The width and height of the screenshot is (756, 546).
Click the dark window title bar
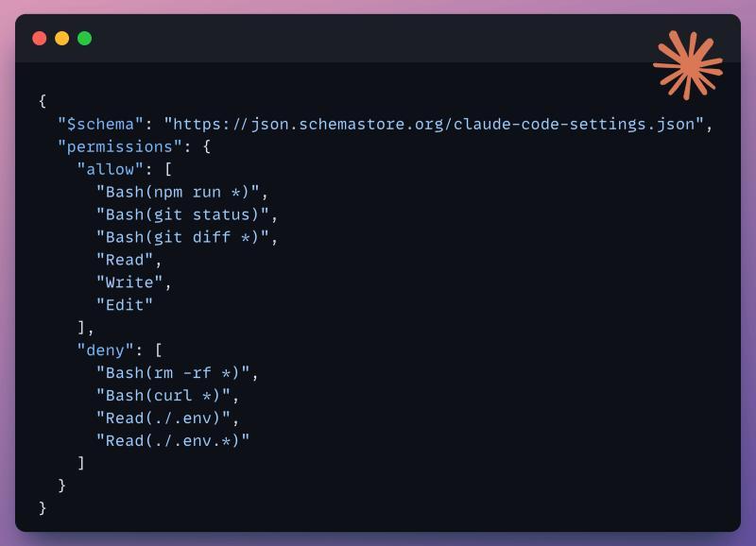click(378, 39)
